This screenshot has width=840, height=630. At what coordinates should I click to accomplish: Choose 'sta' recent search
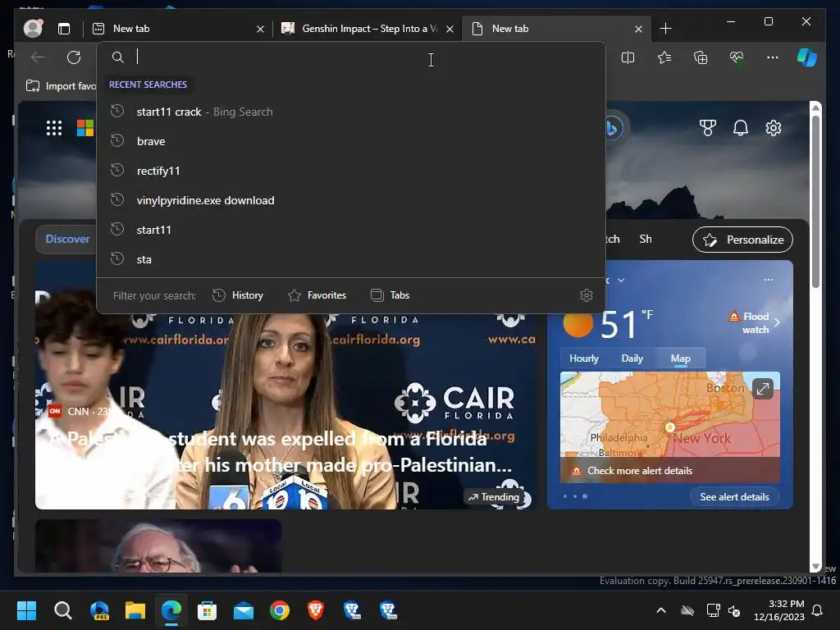(351, 259)
